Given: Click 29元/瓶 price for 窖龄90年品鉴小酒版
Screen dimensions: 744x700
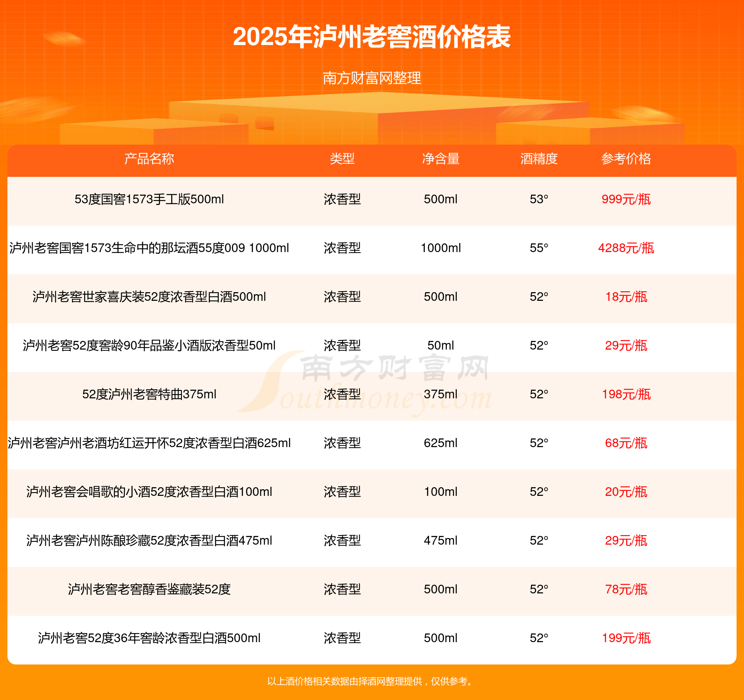Looking at the screenshot, I should pos(626,345).
